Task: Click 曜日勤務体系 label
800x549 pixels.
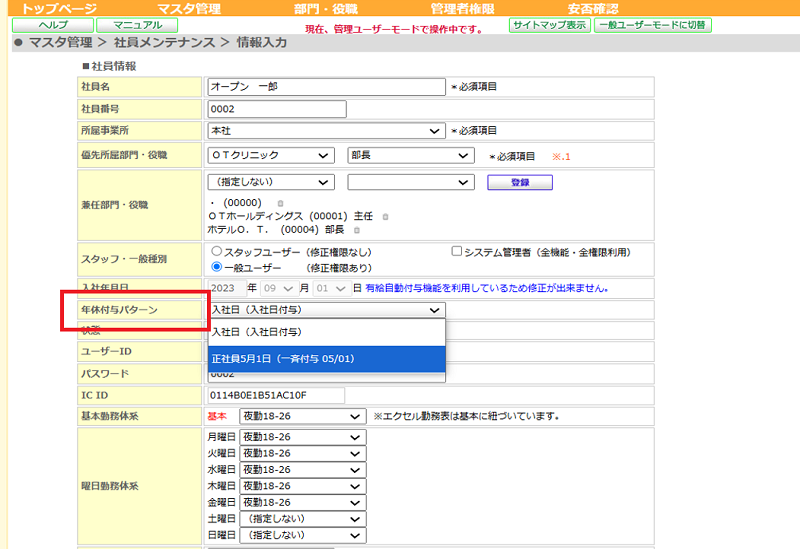Action: click(x=110, y=486)
